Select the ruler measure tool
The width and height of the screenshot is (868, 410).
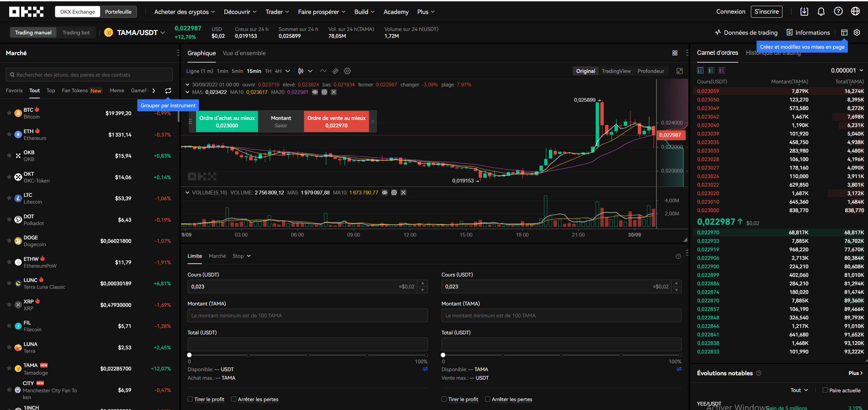point(336,71)
